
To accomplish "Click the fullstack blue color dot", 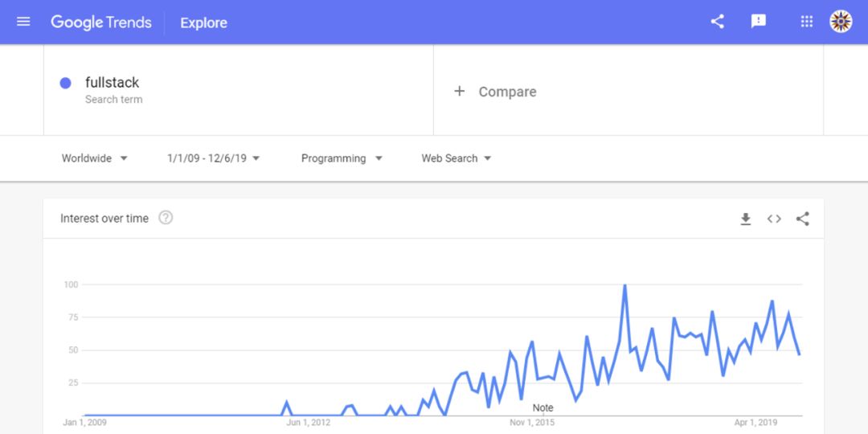I will click(66, 83).
